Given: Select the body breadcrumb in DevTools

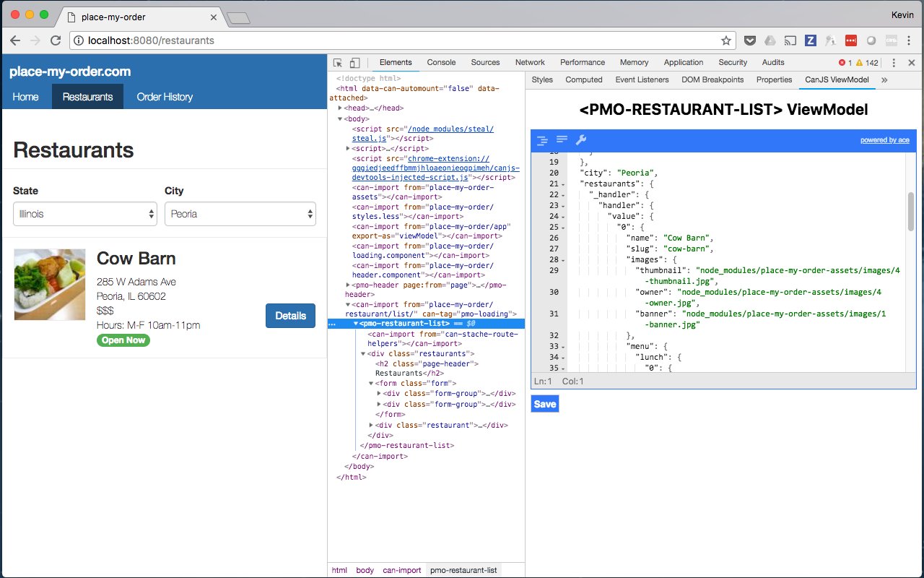Looking at the screenshot, I should click(x=365, y=570).
